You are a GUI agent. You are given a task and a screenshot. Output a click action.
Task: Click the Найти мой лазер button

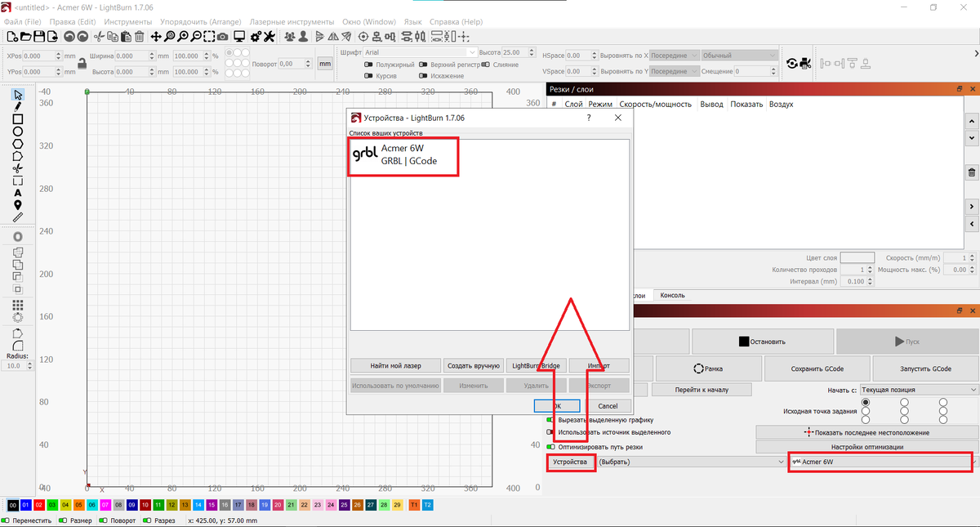tap(395, 365)
